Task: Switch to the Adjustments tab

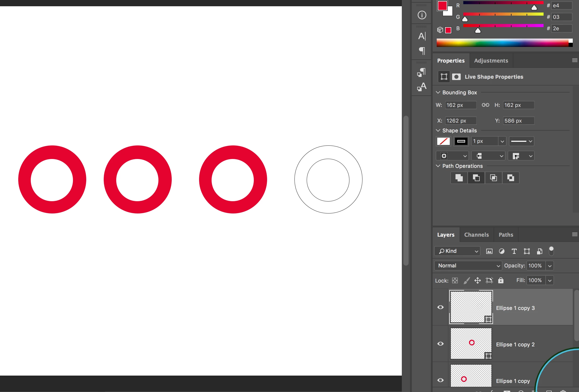Action: pos(491,61)
